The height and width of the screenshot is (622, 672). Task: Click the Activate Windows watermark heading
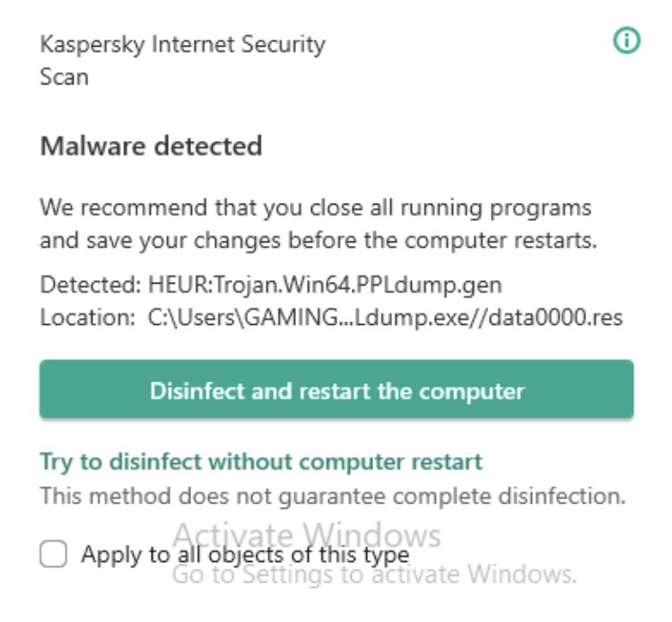[x=306, y=536]
